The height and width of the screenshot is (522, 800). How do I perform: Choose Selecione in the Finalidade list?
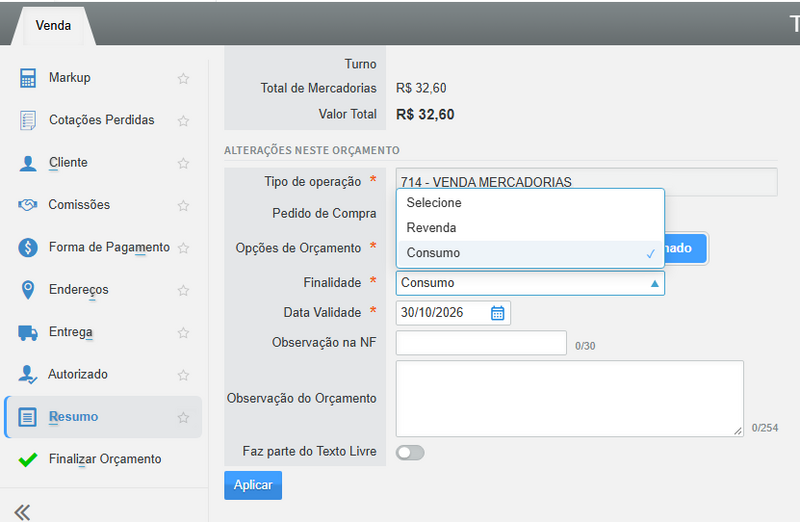530,203
